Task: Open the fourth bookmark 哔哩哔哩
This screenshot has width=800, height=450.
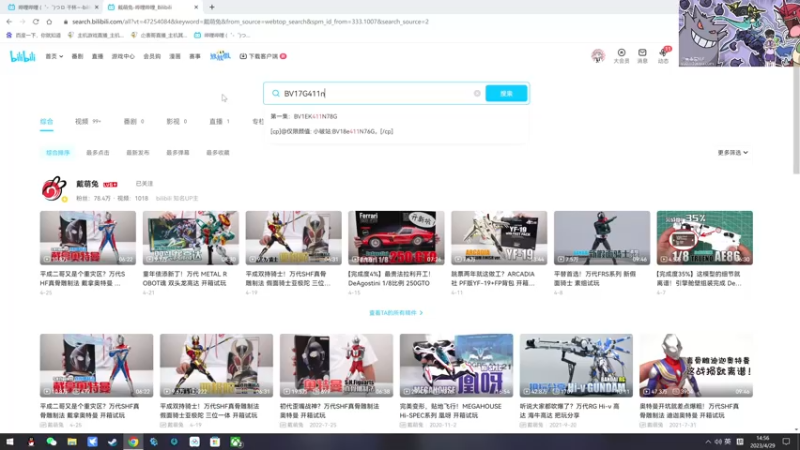Action: tap(222, 35)
